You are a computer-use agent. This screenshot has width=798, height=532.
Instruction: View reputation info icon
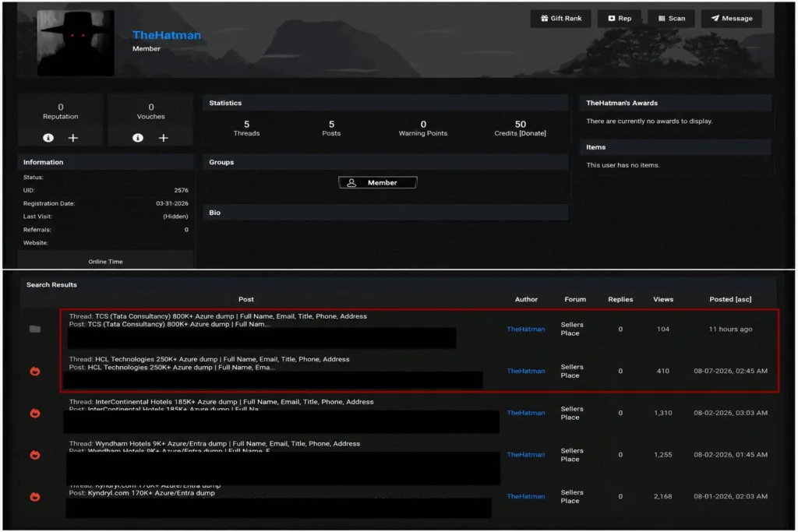coord(48,138)
